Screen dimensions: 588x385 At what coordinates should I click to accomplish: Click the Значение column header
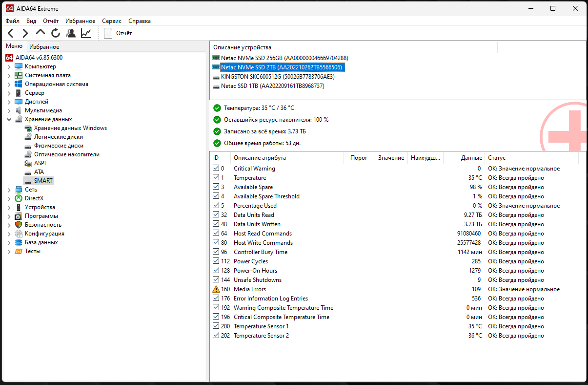391,158
